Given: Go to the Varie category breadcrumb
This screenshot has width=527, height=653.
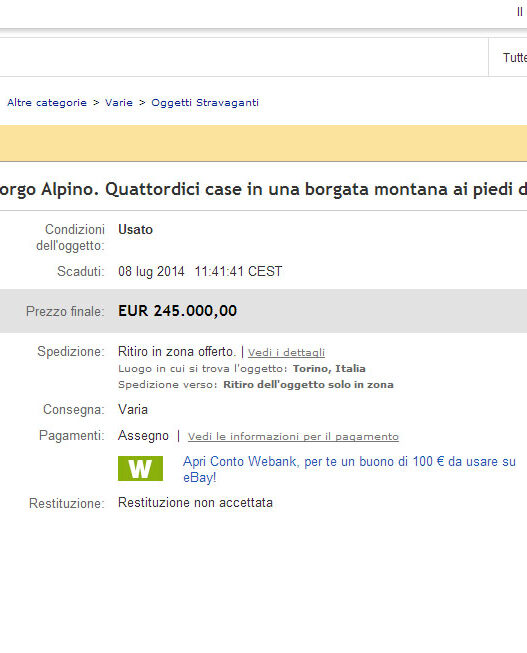Looking at the screenshot, I should pos(119,102).
